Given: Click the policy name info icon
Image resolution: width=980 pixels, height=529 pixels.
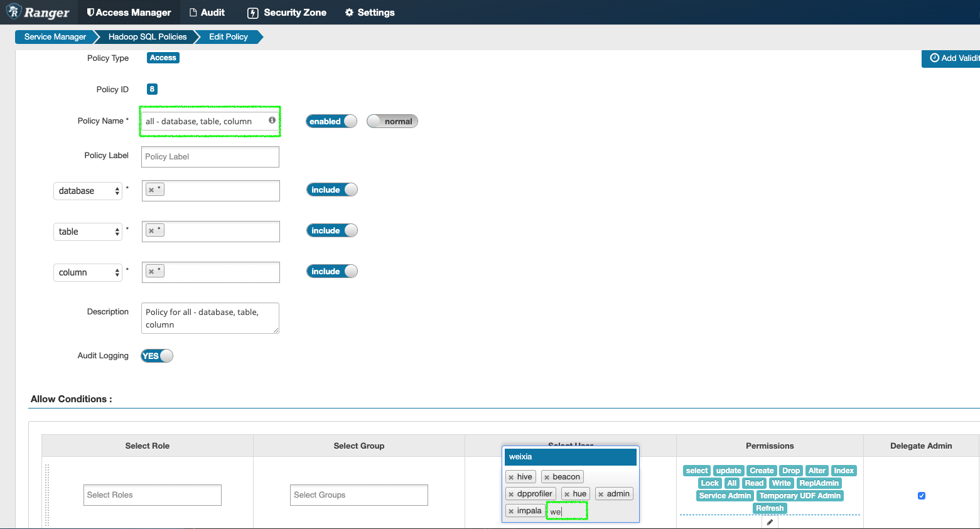Looking at the screenshot, I should (272, 120).
